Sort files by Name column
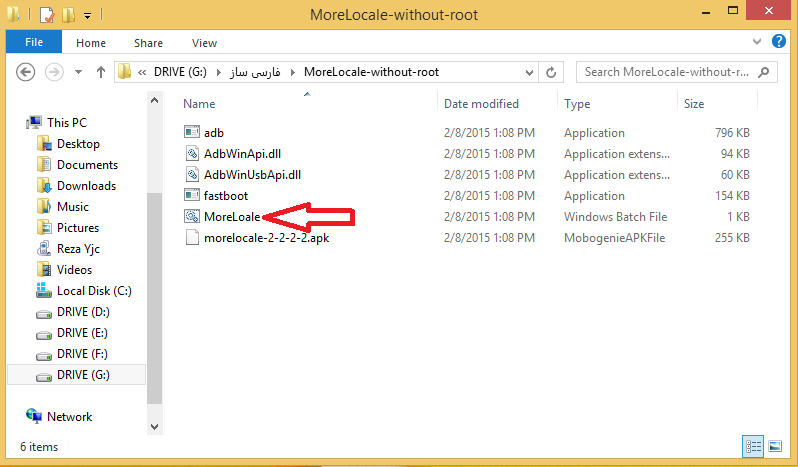This screenshot has height=467, width=798. tap(199, 104)
